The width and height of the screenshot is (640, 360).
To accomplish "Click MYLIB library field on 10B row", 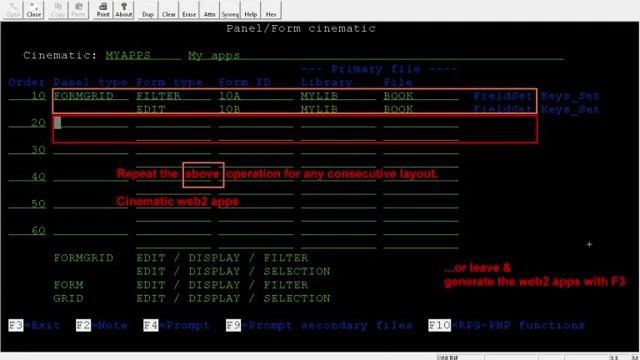I will pyautogui.click(x=338, y=109).
